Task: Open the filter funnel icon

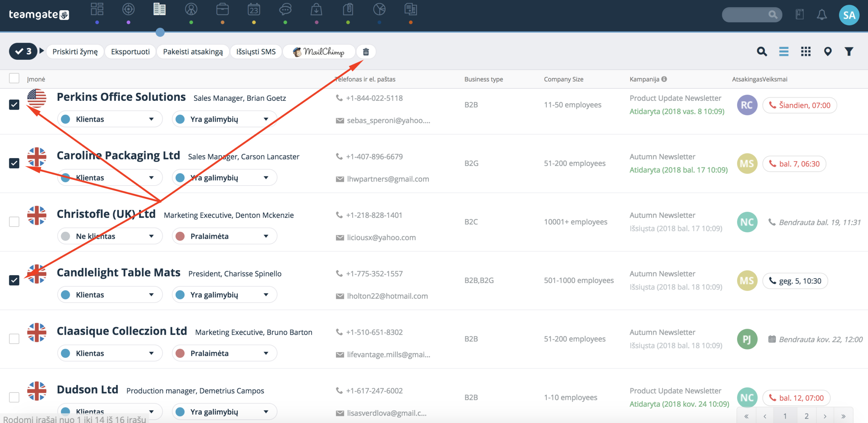Action: pyautogui.click(x=849, y=52)
